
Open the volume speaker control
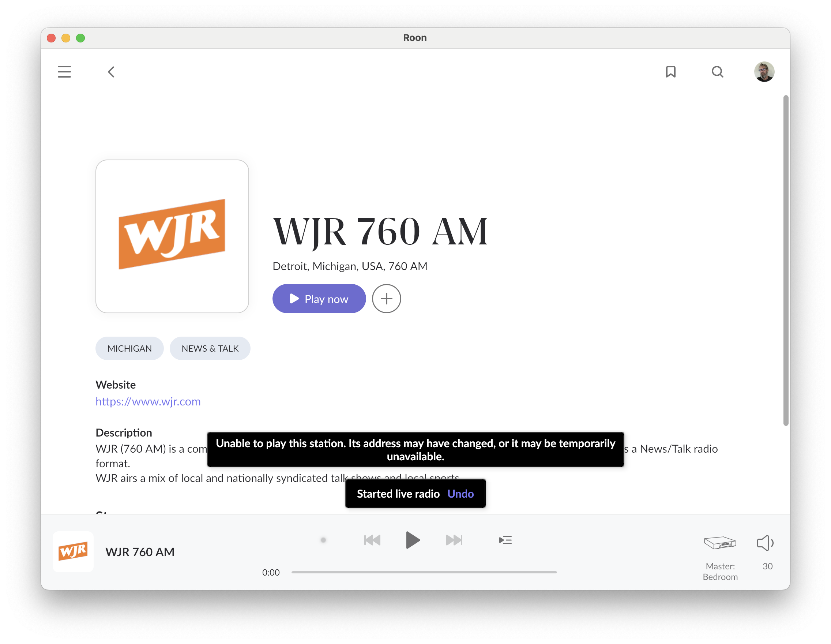pyautogui.click(x=765, y=543)
